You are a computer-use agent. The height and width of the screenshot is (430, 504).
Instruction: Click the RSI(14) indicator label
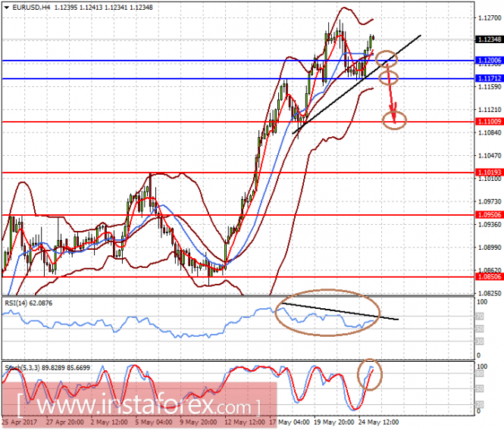[x=29, y=303]
